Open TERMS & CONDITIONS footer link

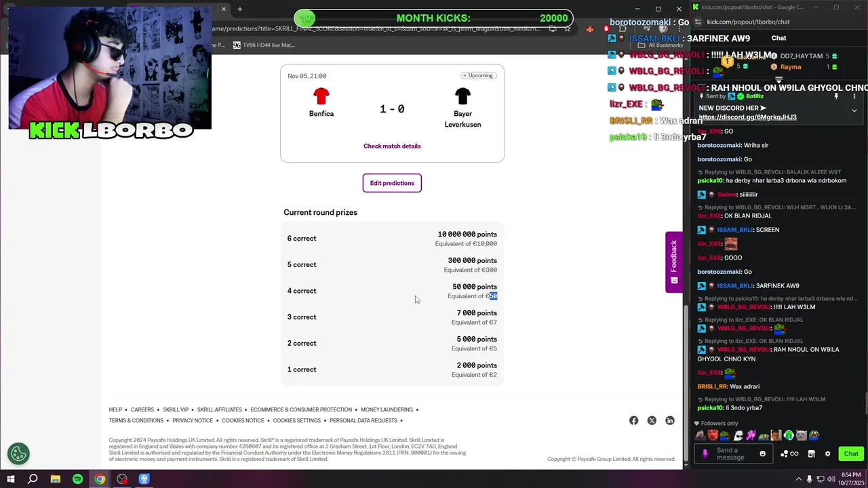[x=136, y=421]
